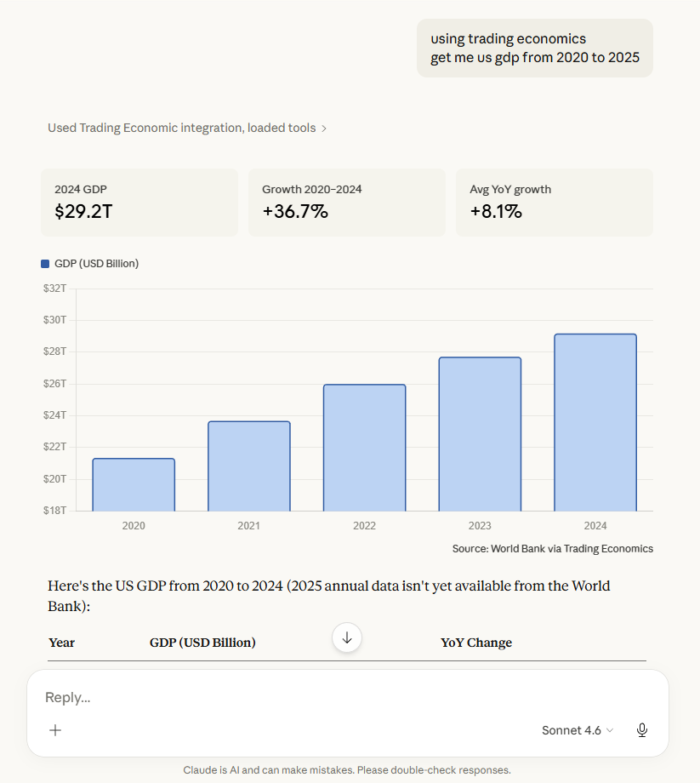Click the 2021 bar in the chart

point(249,466)
